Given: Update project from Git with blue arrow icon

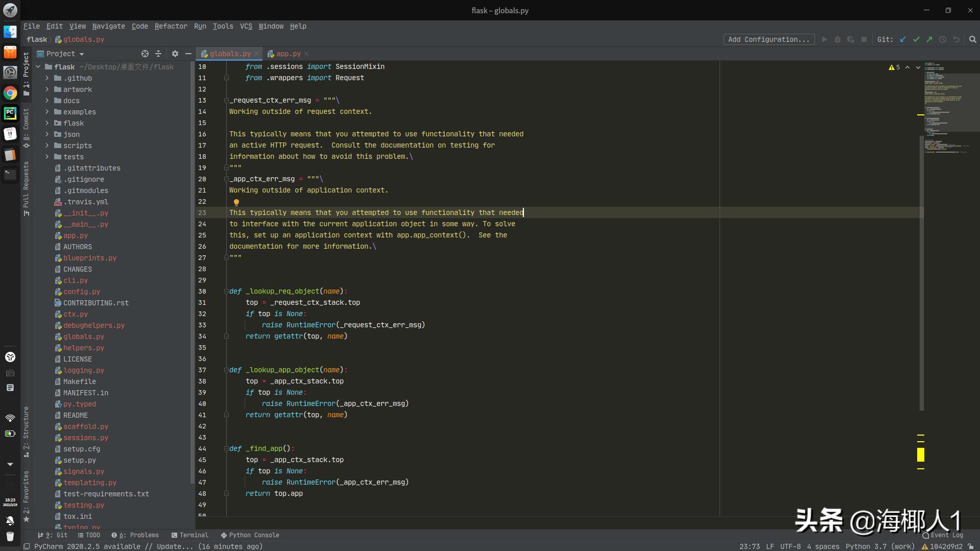Looking at the screenshot, I should (903, 39).
